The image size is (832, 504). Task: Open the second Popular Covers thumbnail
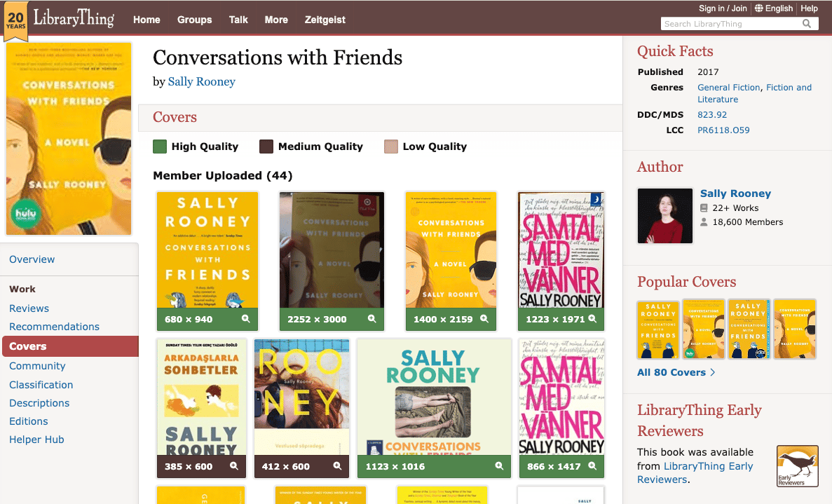coord(704,329)
